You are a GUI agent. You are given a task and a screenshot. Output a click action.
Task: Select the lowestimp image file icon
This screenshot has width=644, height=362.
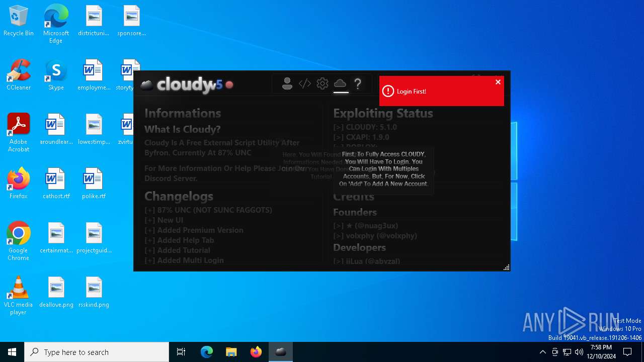point(94,129)
